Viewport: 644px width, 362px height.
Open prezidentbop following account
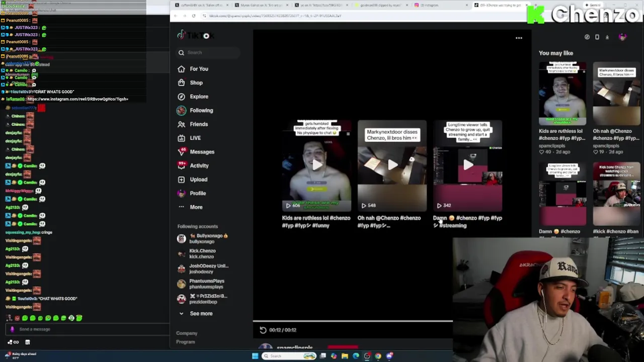[x=202, y=299]
